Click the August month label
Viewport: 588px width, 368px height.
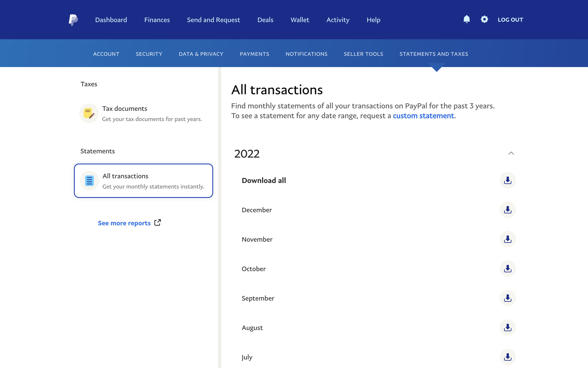point(252,328)
